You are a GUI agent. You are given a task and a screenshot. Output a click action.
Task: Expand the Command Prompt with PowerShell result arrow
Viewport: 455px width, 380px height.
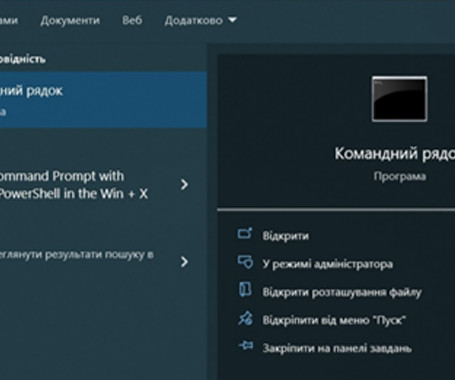tap(184, 184)
